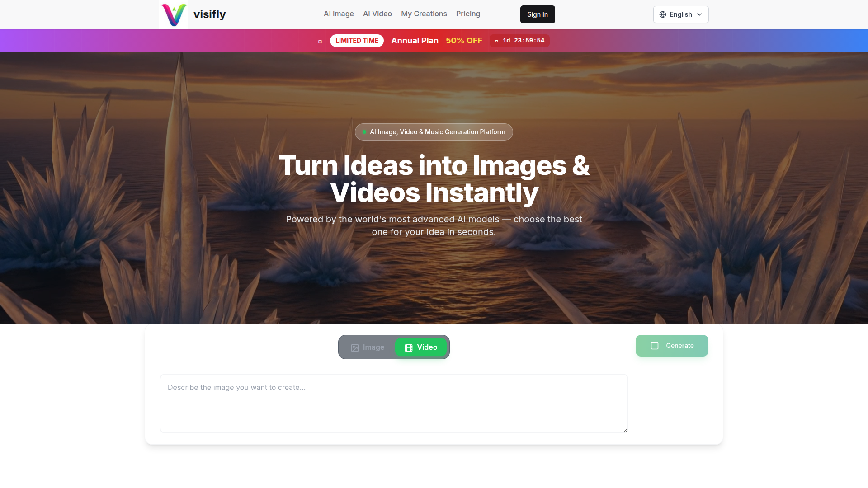The image size is (868, 488).
Task: Focus the image description text field
Action: pyautogui.click(x=394, y=404)
